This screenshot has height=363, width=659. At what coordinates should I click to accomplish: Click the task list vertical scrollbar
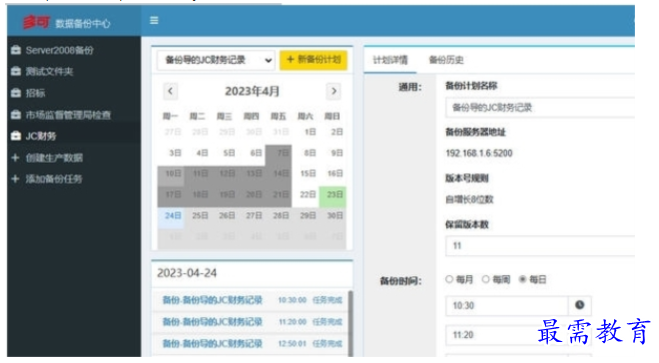coord(350,323)
